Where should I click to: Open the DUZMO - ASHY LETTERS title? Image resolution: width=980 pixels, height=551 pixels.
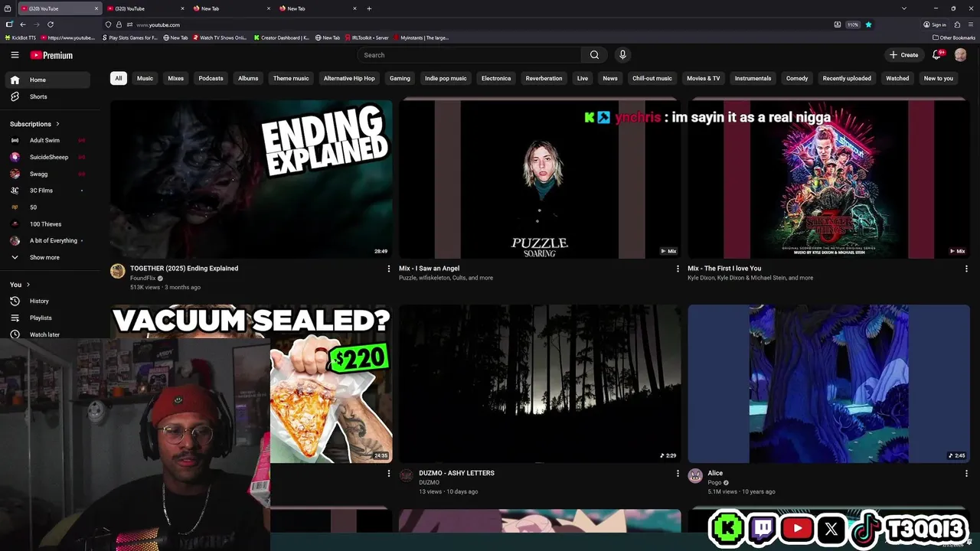(456, 473)
